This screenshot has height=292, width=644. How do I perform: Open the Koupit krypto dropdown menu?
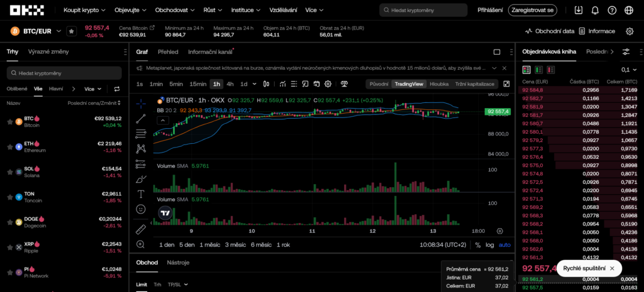point(85,10)
